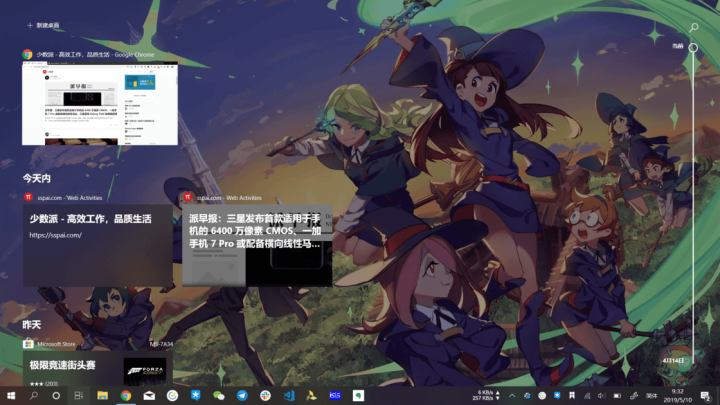Image resolution: width=720 pixels, height=405 pixels.
Task: Search timeline with the magnifier icon
Action: [x=694, y=27]
